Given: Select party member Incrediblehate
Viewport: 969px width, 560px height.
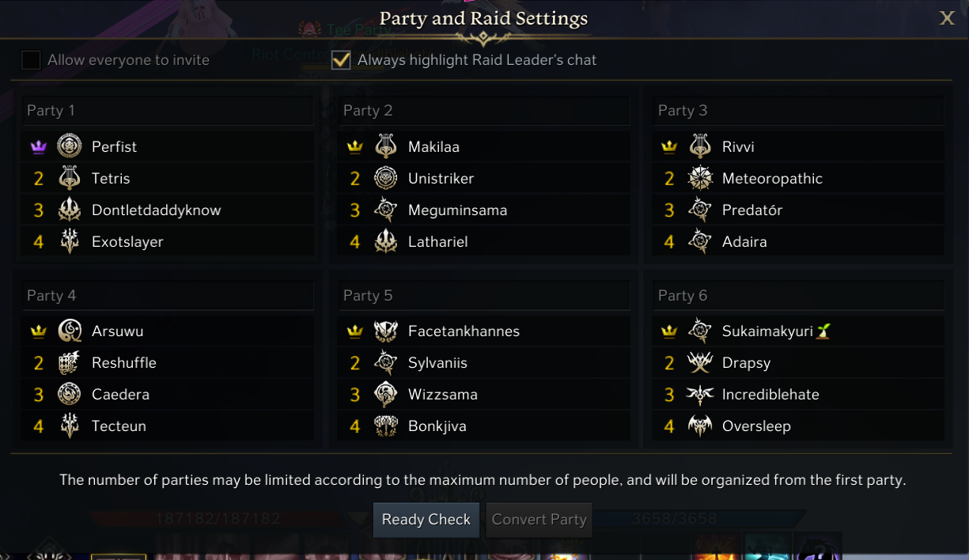Looking at the screenshot, I should pos(770,394).
